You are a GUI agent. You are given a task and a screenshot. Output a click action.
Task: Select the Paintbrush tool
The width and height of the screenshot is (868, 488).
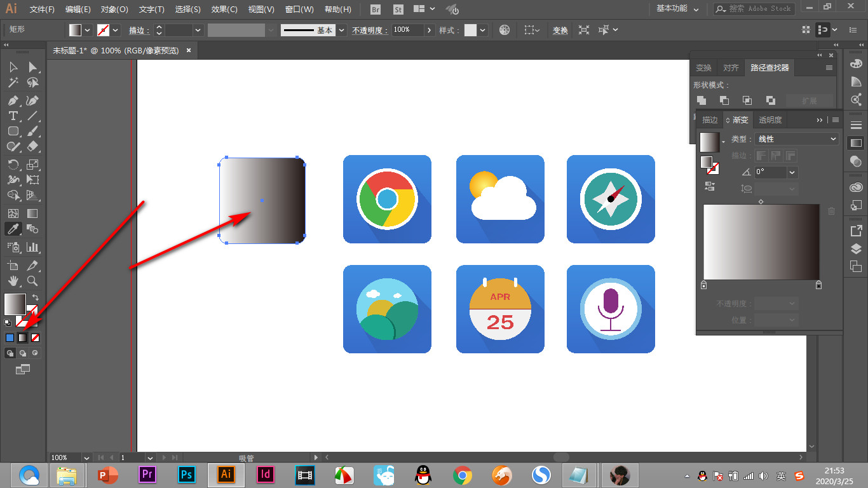pyautogui.click(x=33, y=131)
